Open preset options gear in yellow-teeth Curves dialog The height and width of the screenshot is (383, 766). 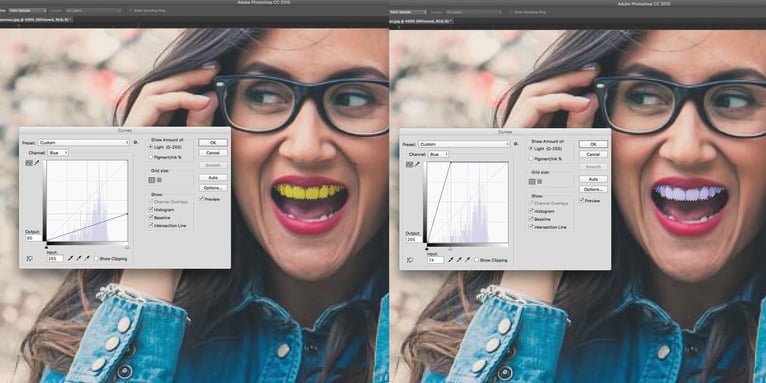(136, 142)
